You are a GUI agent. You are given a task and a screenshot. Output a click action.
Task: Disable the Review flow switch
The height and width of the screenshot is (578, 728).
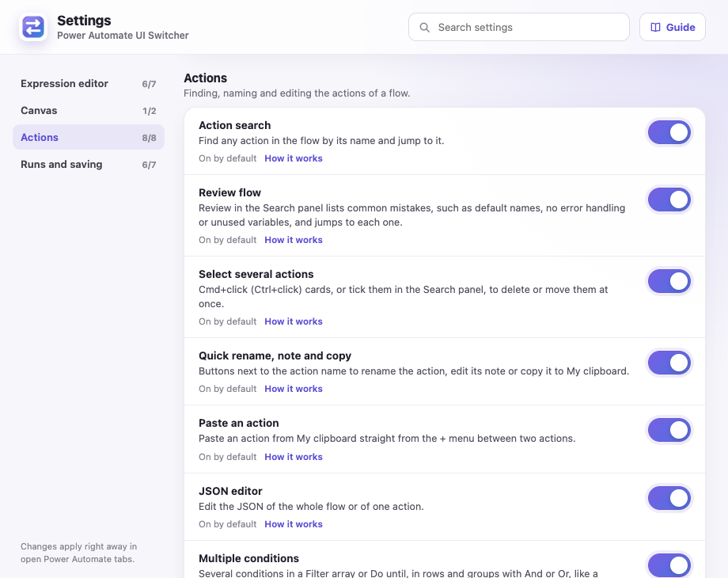click(669, 200)
